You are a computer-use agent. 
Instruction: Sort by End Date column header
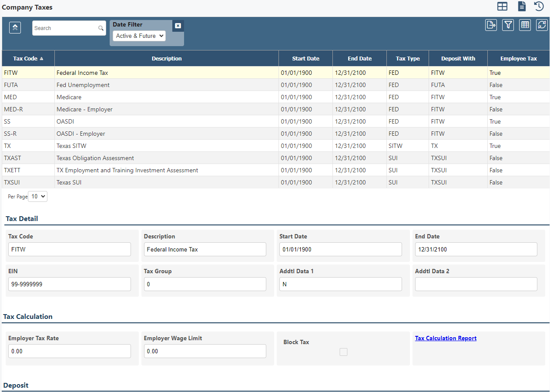coord(359,58)
